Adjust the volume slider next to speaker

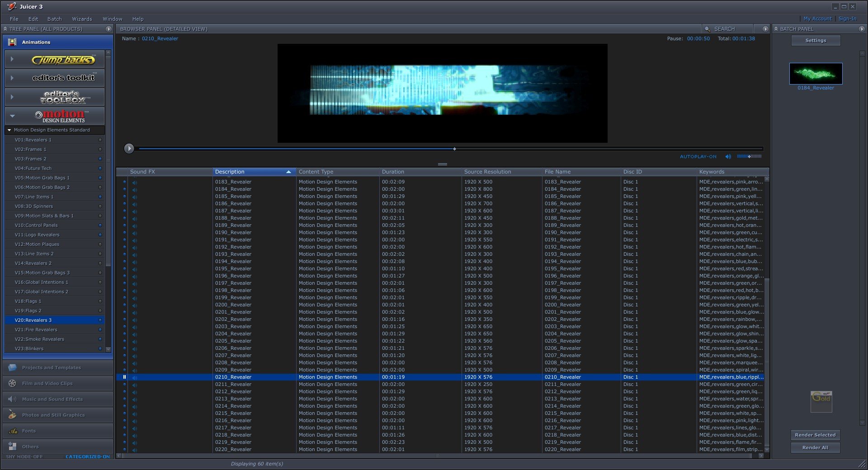(x=749, y=156)
